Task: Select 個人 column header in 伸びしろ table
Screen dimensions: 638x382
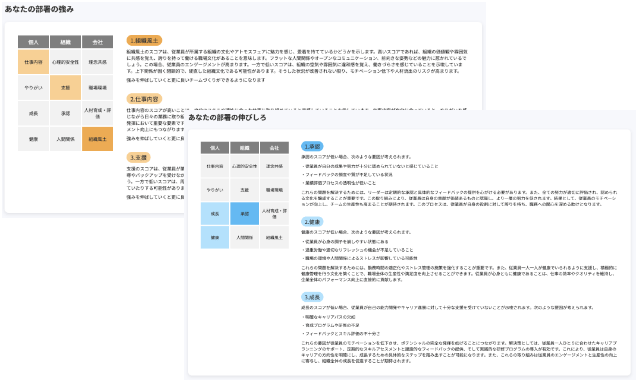Action: click(x=215, y=148)
